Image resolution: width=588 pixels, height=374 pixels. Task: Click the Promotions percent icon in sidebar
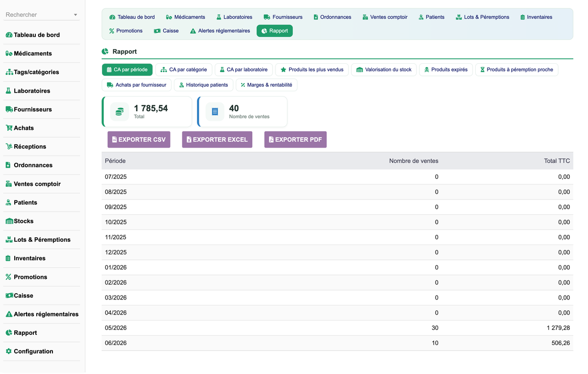point(8,277)
